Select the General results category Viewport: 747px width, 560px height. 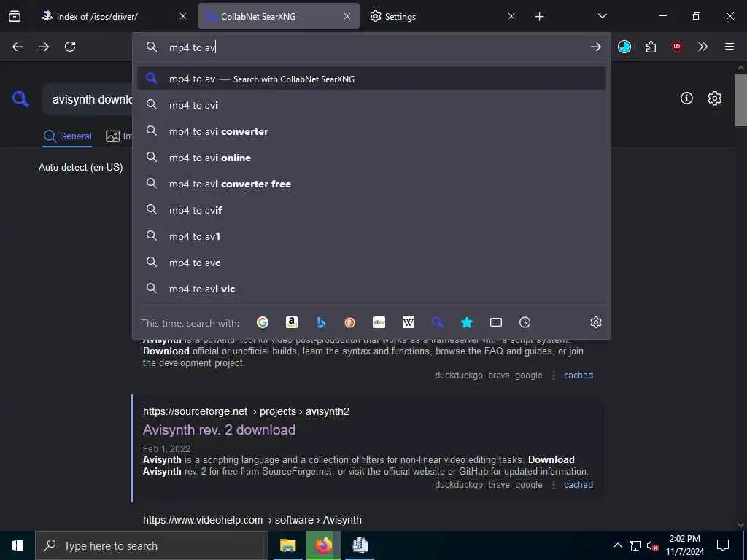point(67,136)
